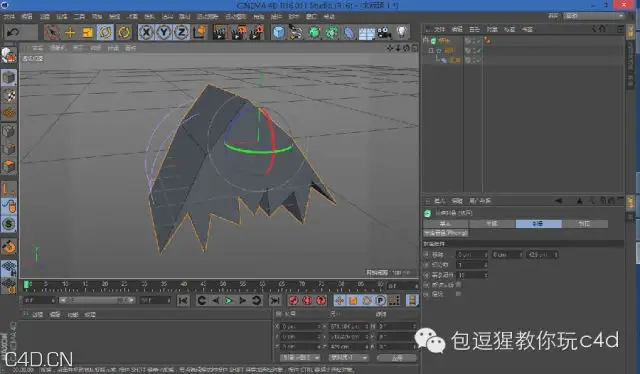Viewport: 640px width, 374px height.
Task: Go to end of animation button
Action: tap(276, 301)
